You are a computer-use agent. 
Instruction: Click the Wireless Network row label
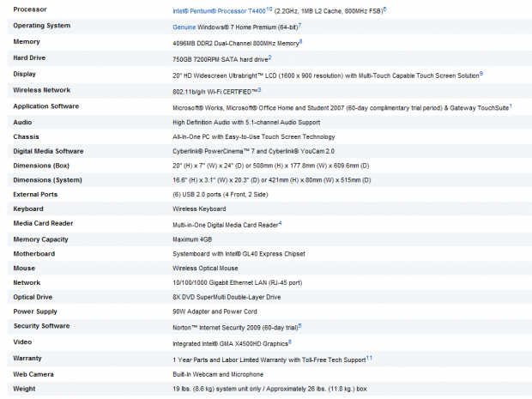point(42,90)
